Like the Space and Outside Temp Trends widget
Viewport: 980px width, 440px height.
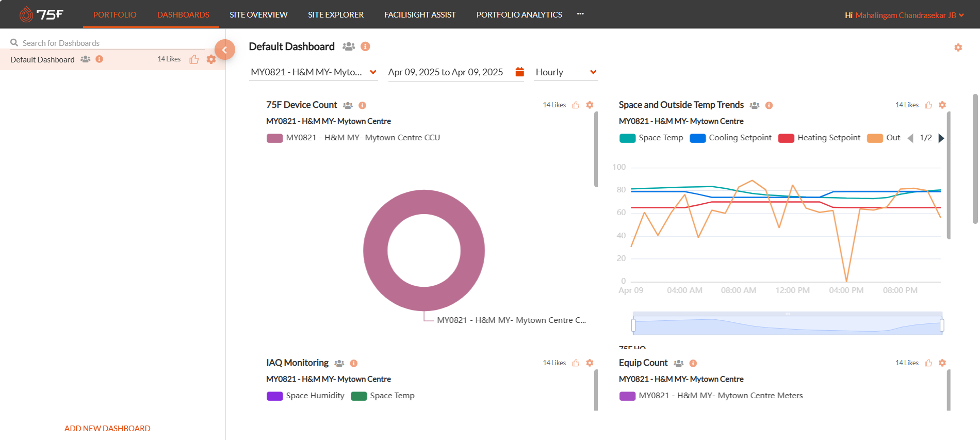(x=928, y=105)
